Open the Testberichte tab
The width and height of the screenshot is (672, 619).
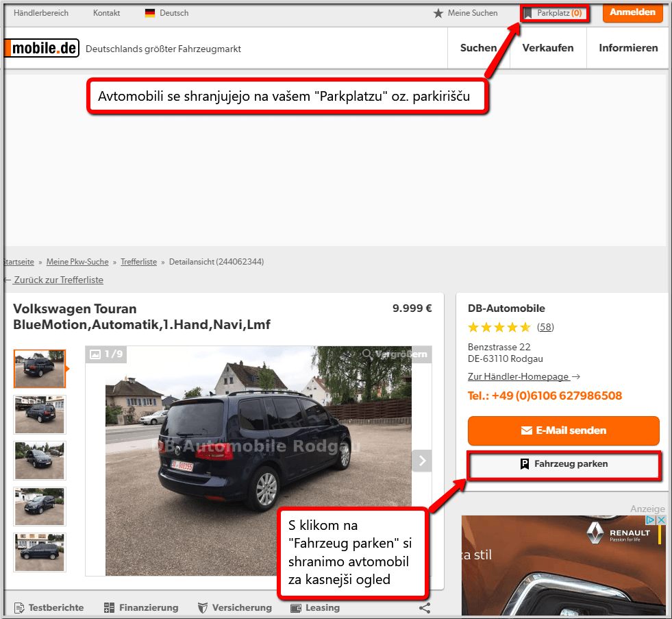point(49,608)
